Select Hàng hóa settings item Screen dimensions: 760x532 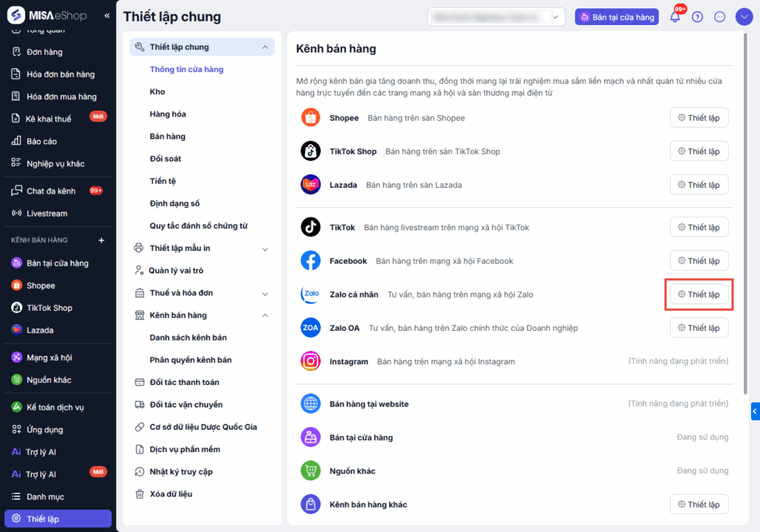[x=168, y=114]
